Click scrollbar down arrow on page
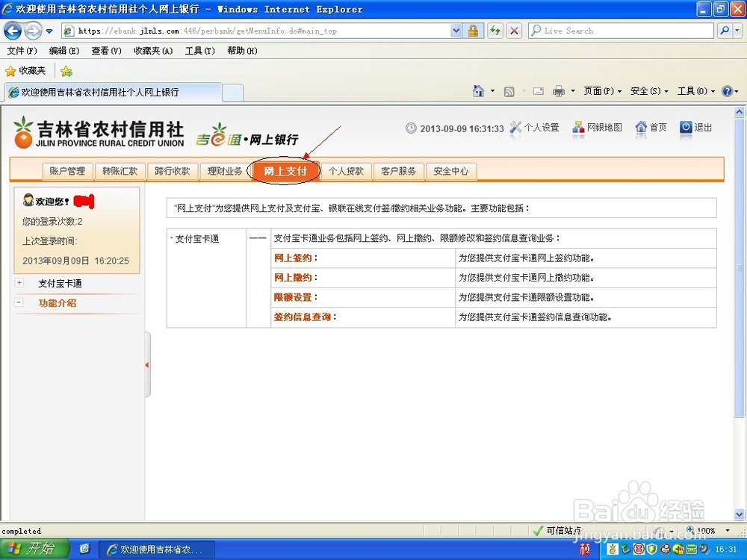This screenshot has width=747, height=560. (x=740, y=514)
